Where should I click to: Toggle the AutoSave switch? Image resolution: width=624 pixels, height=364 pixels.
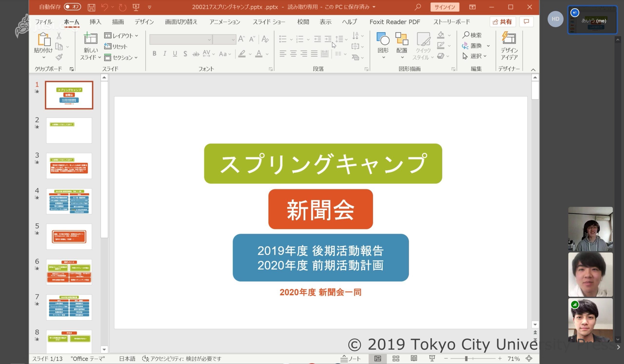(x=72, y=7)
